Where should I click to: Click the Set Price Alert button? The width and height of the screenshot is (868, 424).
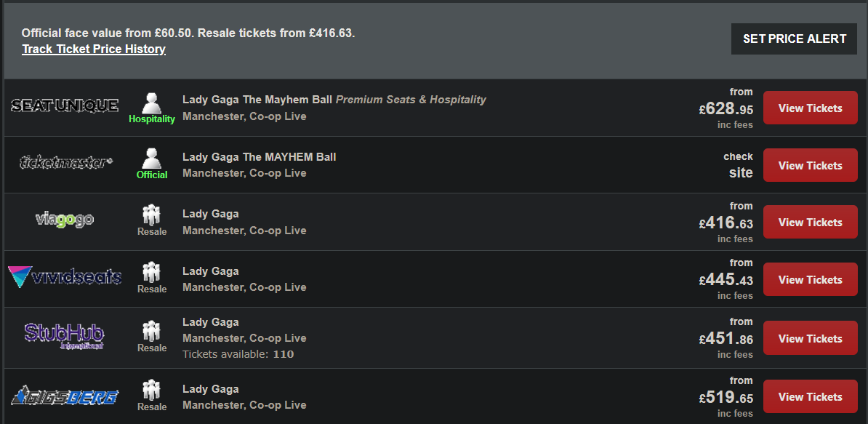point(795,39)
